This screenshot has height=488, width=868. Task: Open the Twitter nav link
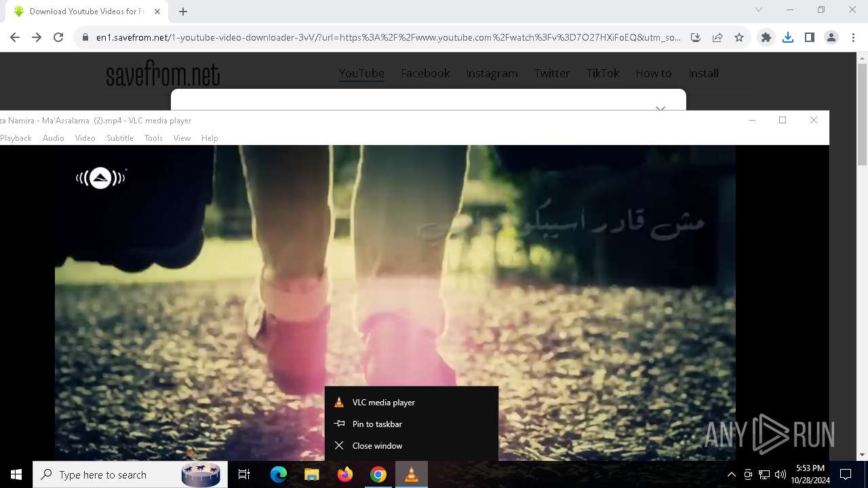pos(551,73)
